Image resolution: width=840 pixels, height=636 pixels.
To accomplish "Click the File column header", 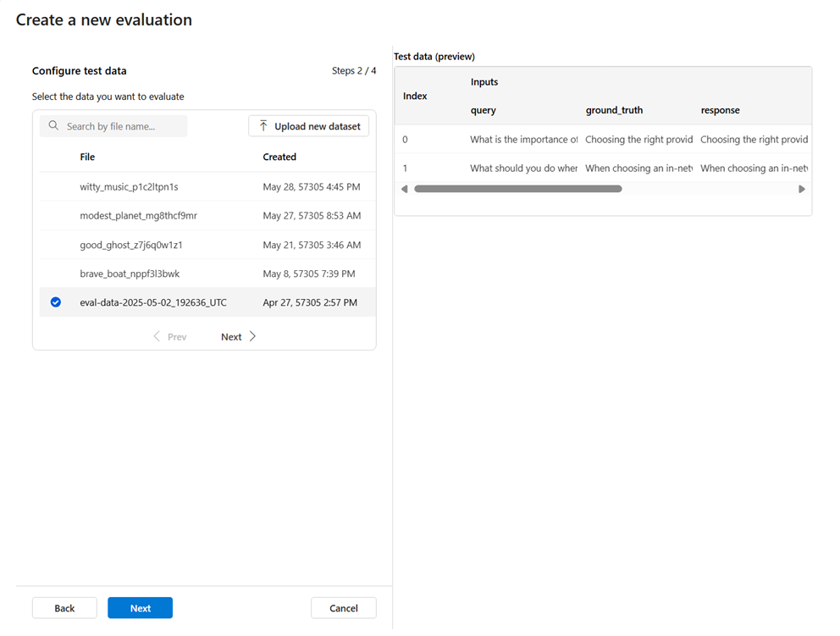I will (x=87, y=157).
